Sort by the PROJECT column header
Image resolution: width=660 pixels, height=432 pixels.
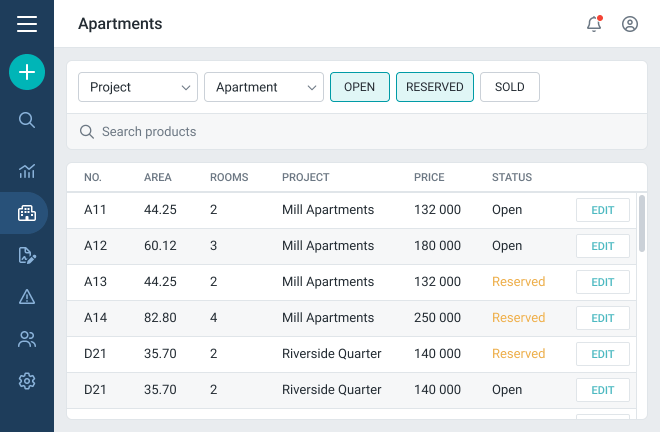306,177
